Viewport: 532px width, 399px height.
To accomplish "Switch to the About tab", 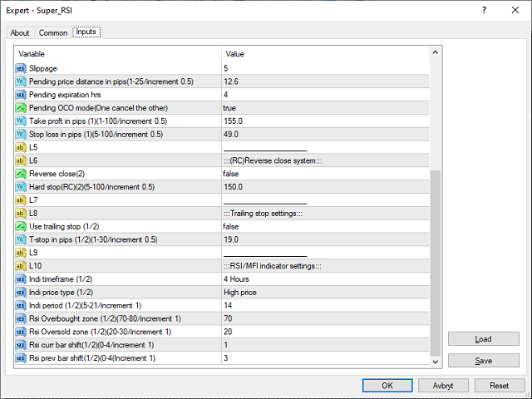I will click(x=20, y=33).
